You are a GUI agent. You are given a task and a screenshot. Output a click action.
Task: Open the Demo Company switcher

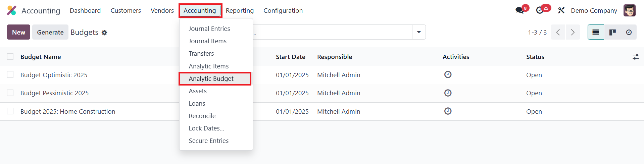594,10
